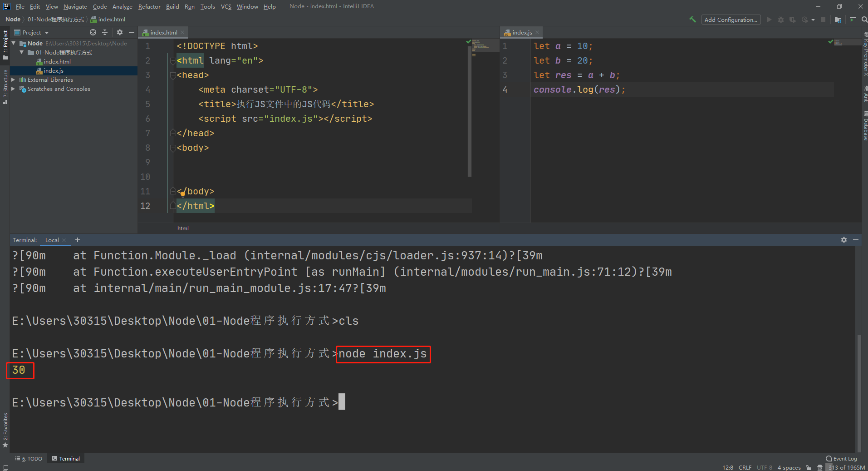The height and width of the screenshot is (471, 868).
Task: Open terminal panel gear settings
Action: point(844,240)
